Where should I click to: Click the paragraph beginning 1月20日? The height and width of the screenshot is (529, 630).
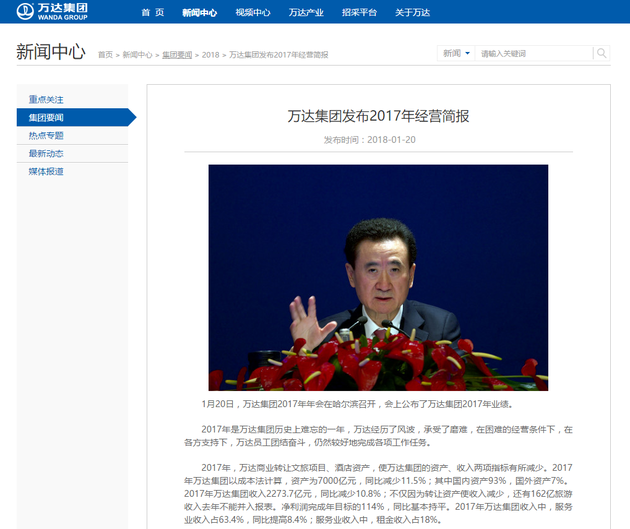357,404
